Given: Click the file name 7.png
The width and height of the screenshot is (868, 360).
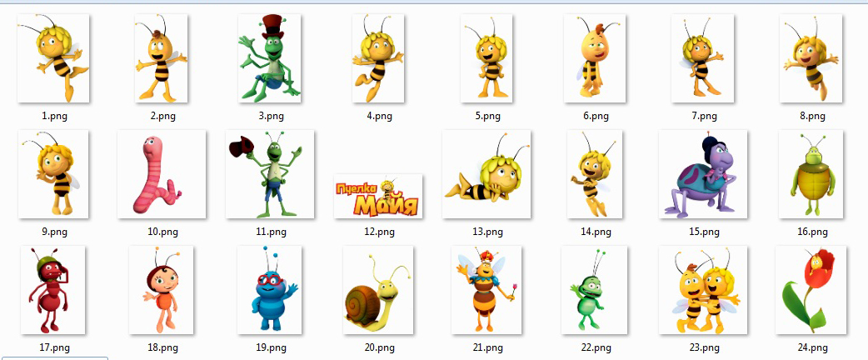Looking at the screenshot, I should click(704, 116).
